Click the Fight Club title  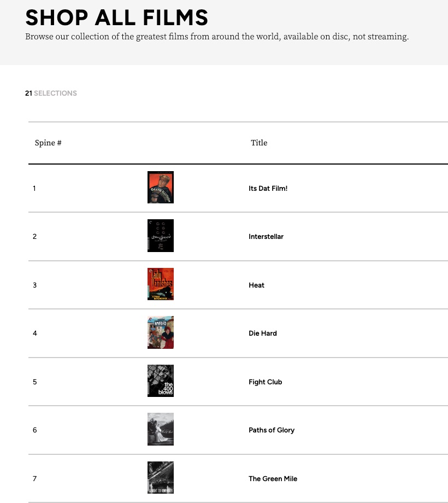pos(265,382)
